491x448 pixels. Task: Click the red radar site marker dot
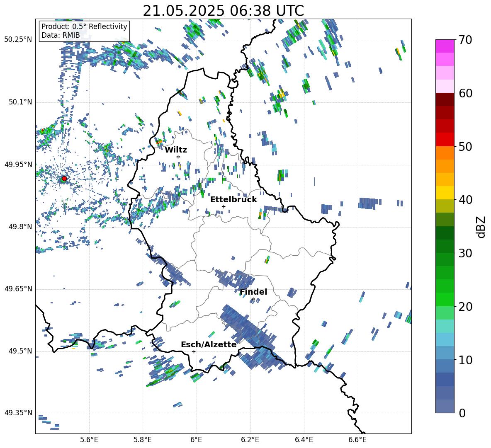point(64,178)
